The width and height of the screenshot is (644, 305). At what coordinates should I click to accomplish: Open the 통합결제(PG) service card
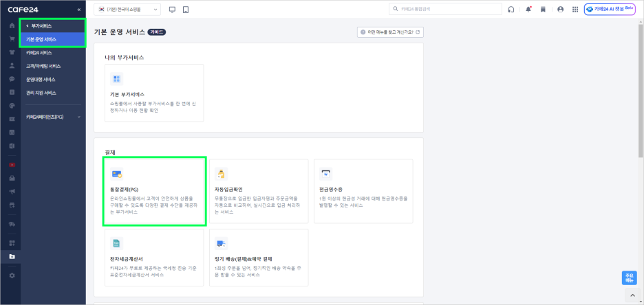[x=154, y=191]
